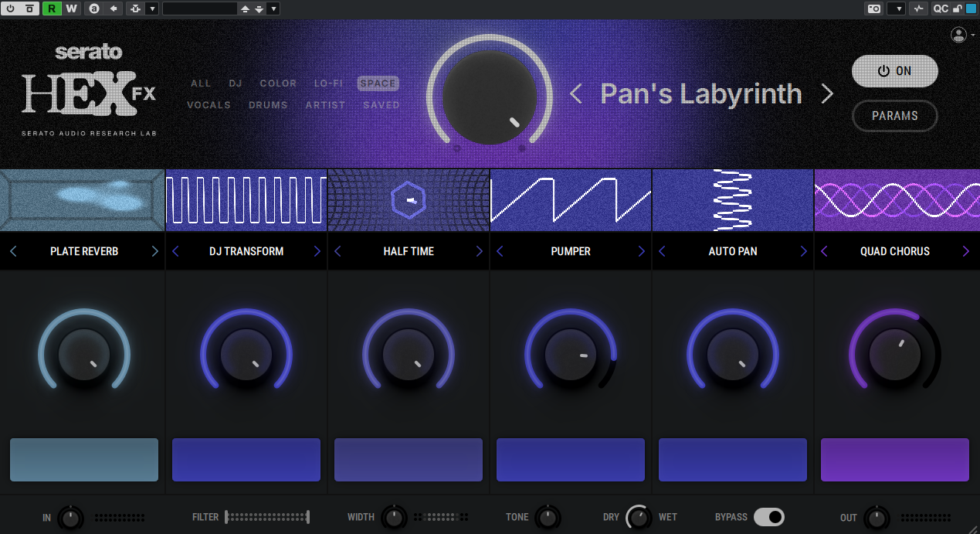Toggle the Half Time slot pad
Viewport: 980px width, 534px height.
click(x=409, y=460)
